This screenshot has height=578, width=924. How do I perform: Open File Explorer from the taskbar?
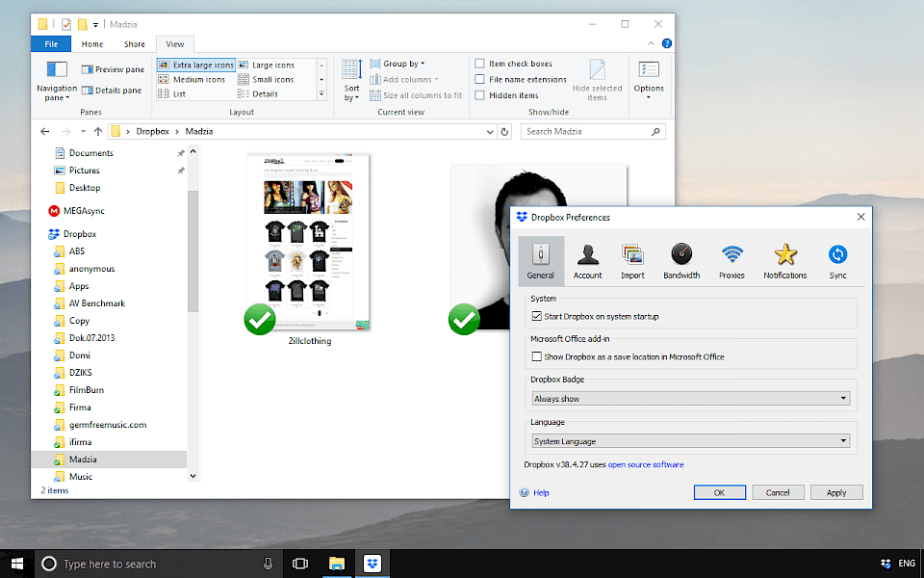(x=337, y=564)
